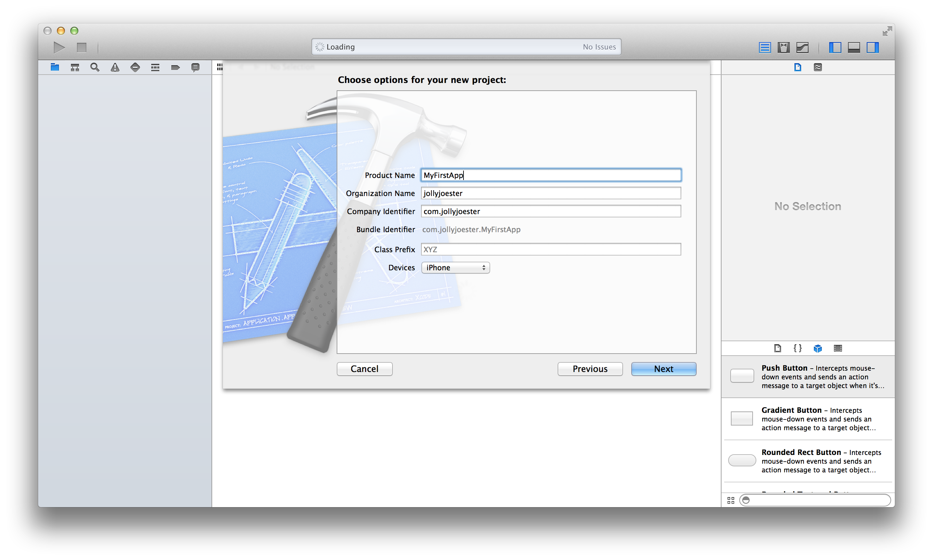Switch to the Assistant editor
Image resolution: width=933 pixels, height=560 pixels.
coord(783,48)
